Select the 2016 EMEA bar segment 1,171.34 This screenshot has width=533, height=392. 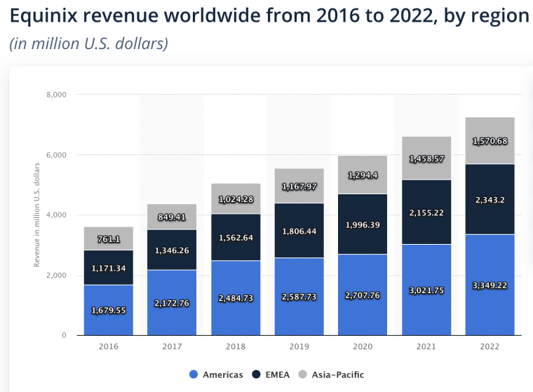[x=109, y=268]
